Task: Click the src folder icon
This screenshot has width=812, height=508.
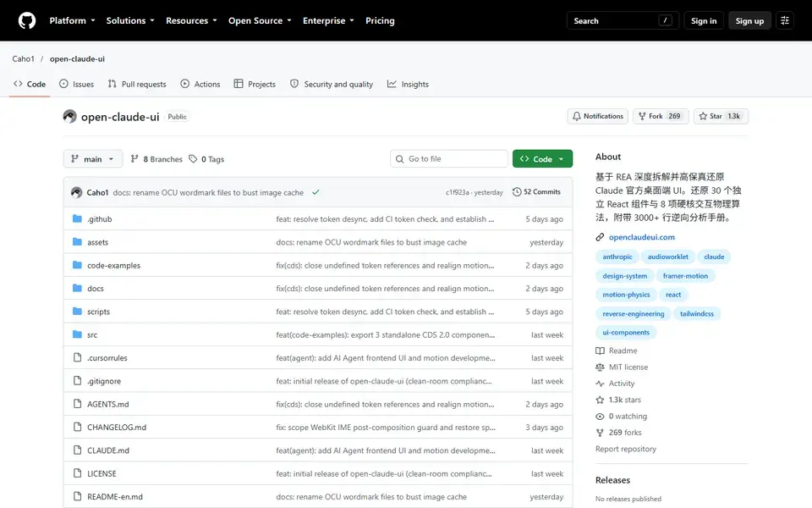Action: point(77,334)
